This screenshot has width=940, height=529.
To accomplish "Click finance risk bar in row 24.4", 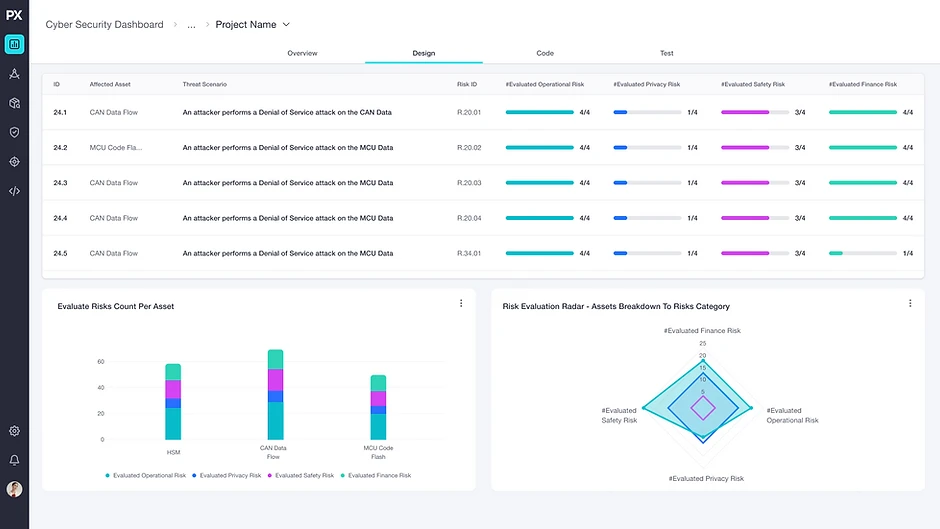I will coord(863,218).
